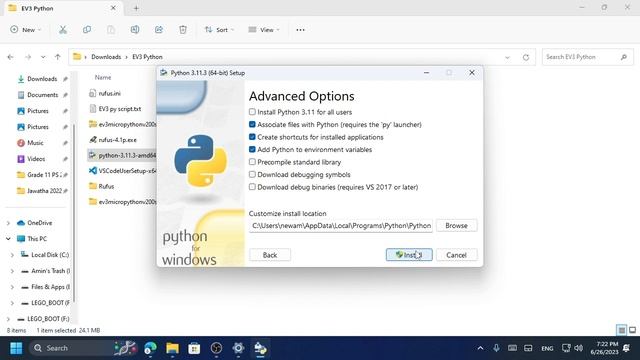Click the Copy icon in Explorer toolbar
The image size is (640, 360).
pyautogui.click(x=87, y=30)
